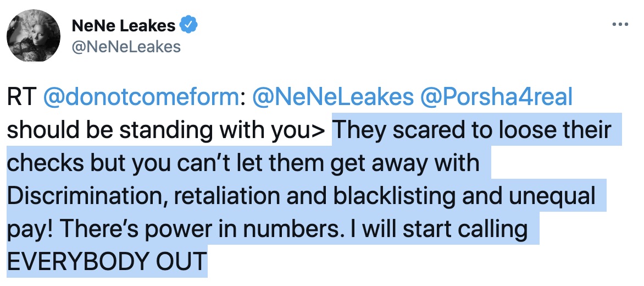The image size is (644, 286).
Task: Click the "EVERYBODY OUT" text
Action: click(107, 262)
